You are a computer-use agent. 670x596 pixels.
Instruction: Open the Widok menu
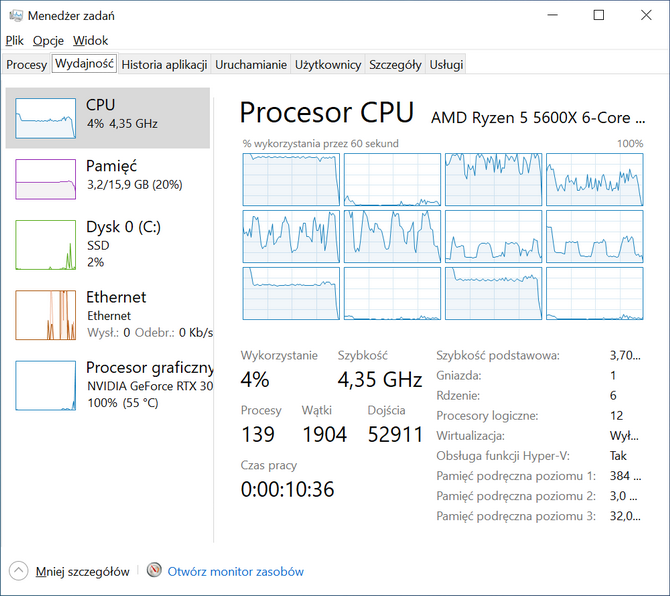click(x=91, y=41)
